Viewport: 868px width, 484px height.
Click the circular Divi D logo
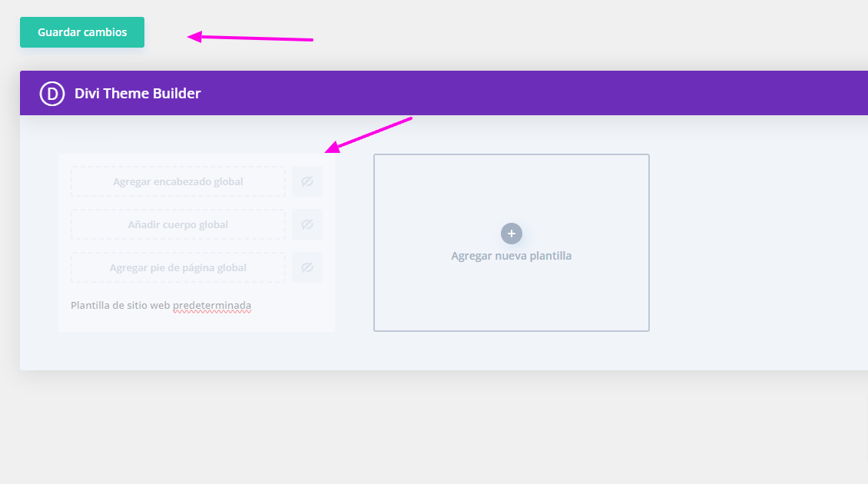click(x=52, y=94)
